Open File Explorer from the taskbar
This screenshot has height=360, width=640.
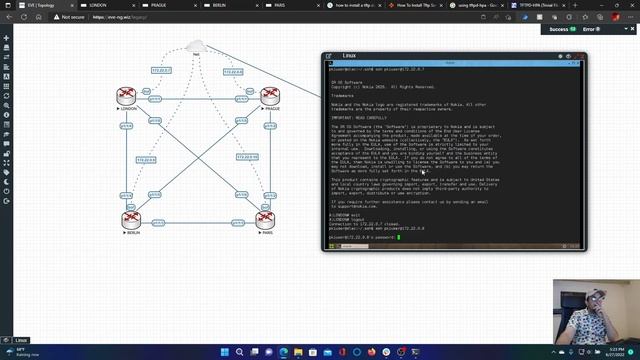(x=298, y=352)
